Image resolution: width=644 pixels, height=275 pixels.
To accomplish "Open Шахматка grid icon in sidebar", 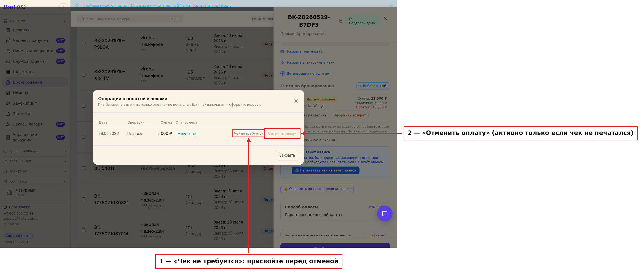I will tap(8, 72).
